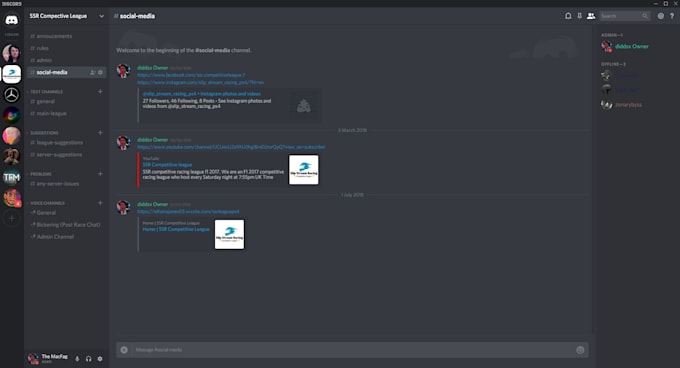Open the TRM server icon
This screenshot has width=680, height=368.
coord(12,177)
